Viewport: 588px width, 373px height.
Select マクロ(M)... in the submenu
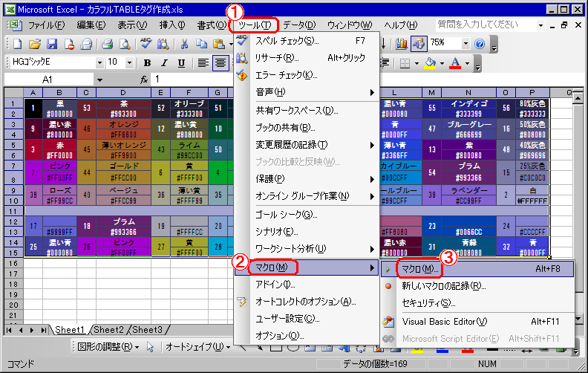pyautogui.click(x=419, y=268)
